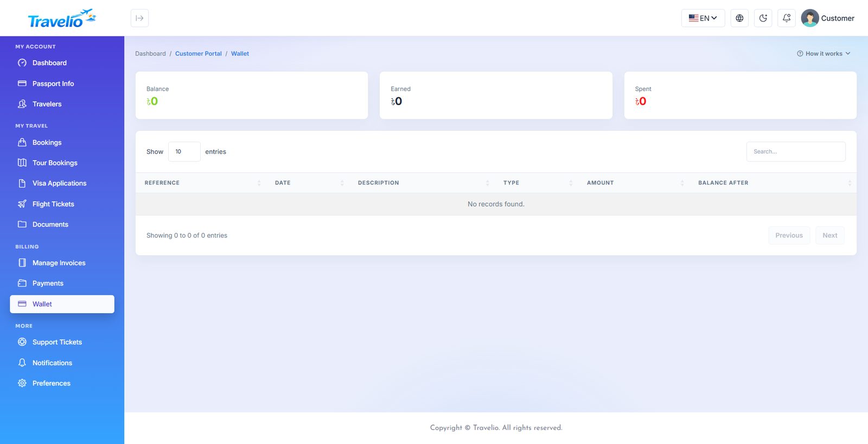Select Visa Applications in the sidebar
This screenshot has height=444, width=868.
(62, 183)
